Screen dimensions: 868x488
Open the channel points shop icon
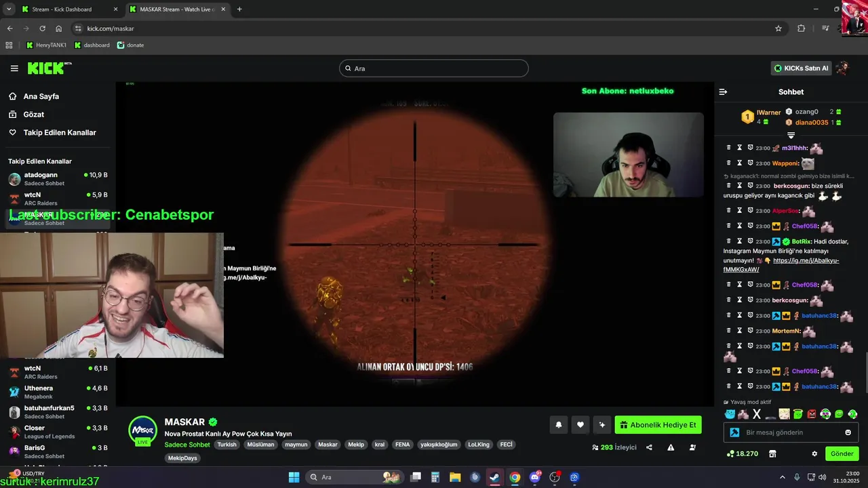pos(772,453)
